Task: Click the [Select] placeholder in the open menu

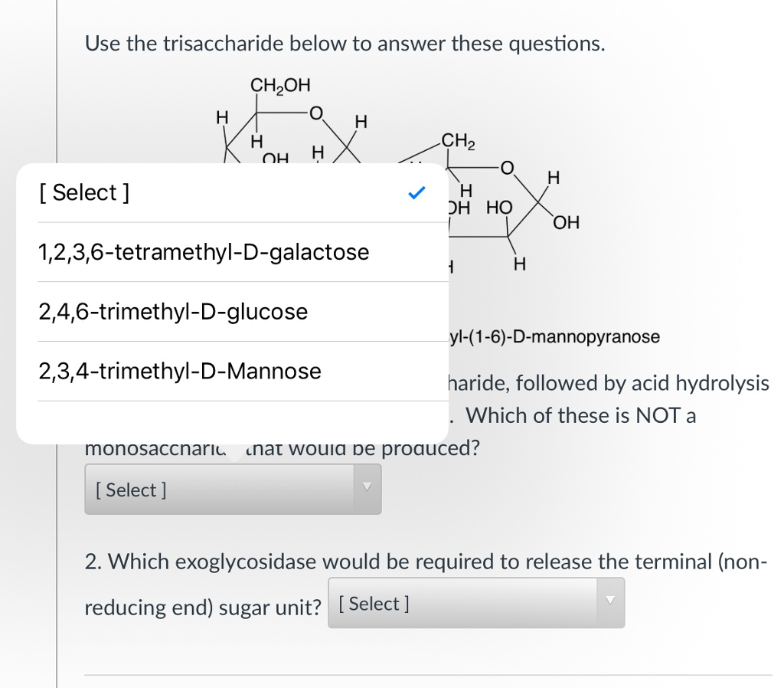Action: (83, 193)
